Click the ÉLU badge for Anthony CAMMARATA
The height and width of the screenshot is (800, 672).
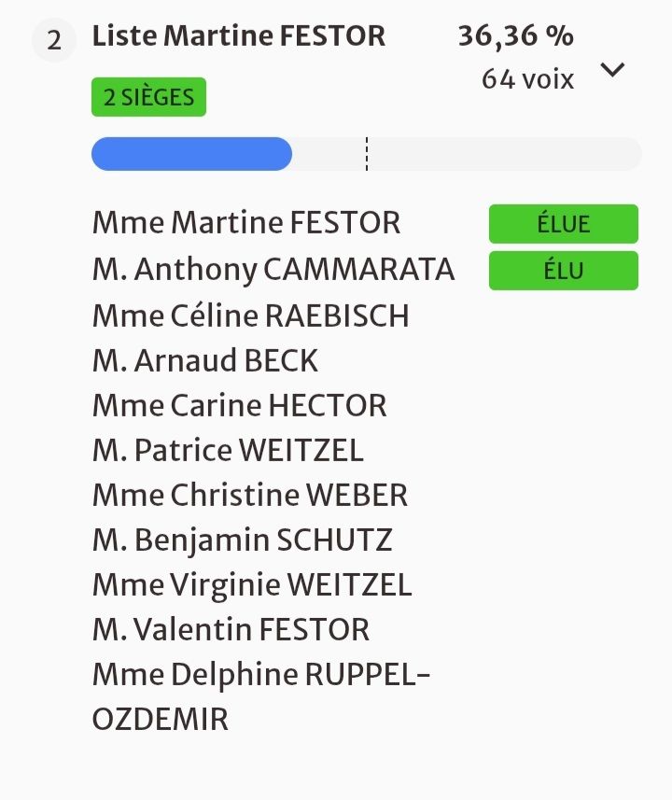click(563, 271)
